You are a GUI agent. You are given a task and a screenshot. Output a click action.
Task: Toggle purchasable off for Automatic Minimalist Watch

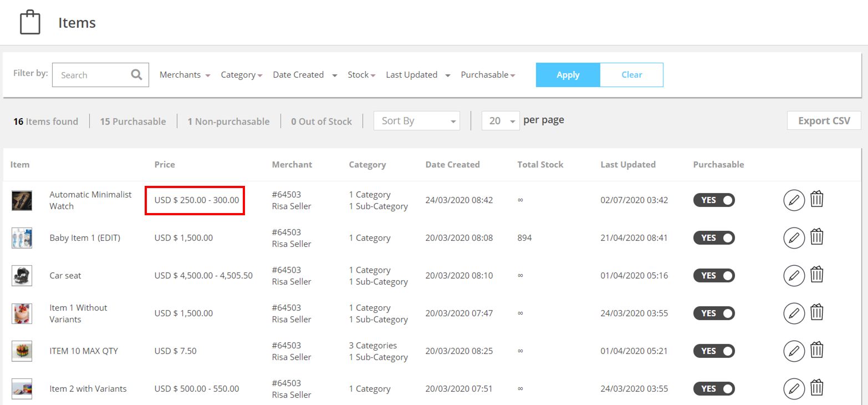click(714, 200)
